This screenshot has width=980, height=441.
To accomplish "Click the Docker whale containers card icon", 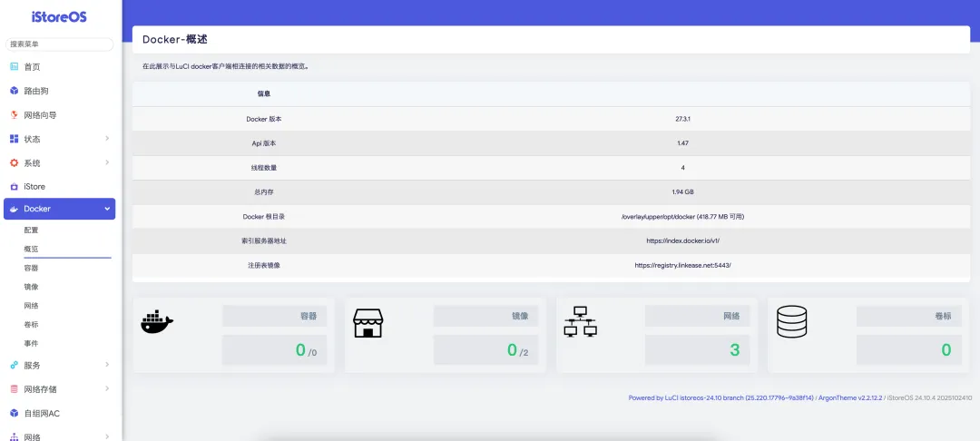I will point(157,322).
